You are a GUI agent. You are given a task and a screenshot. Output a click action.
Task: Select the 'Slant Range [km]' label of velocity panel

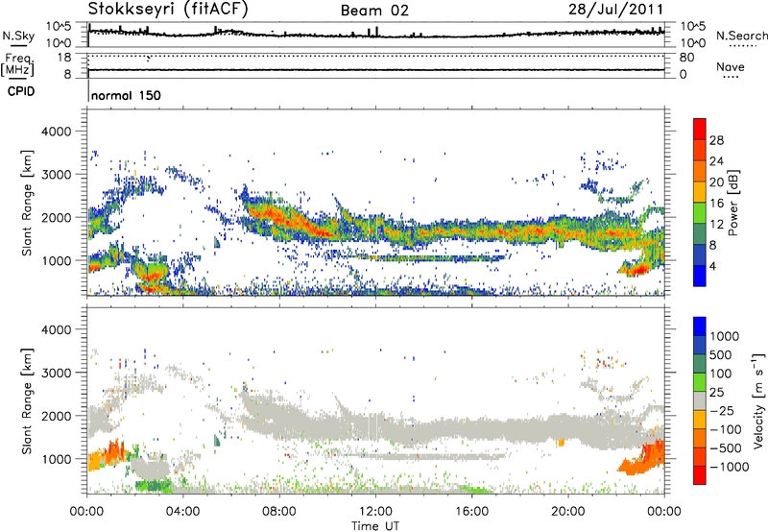pyautogui.click(x=27, y=401)
